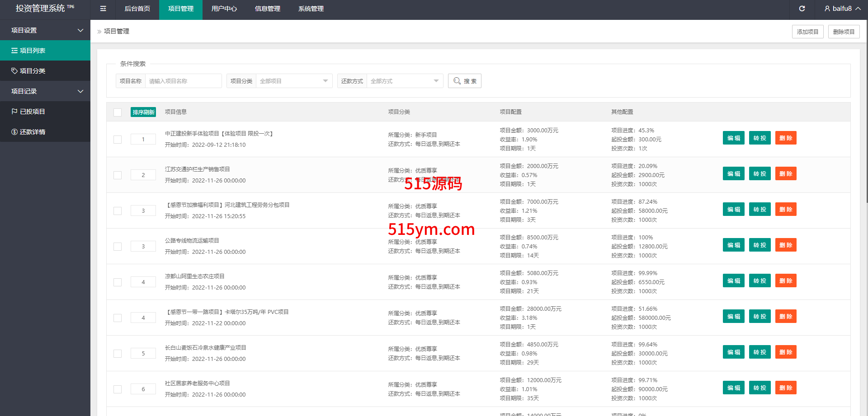Click the magnifier 搜索 search button
The width and height of the screenshot is (868, 416).
click(x=464, y=81)
